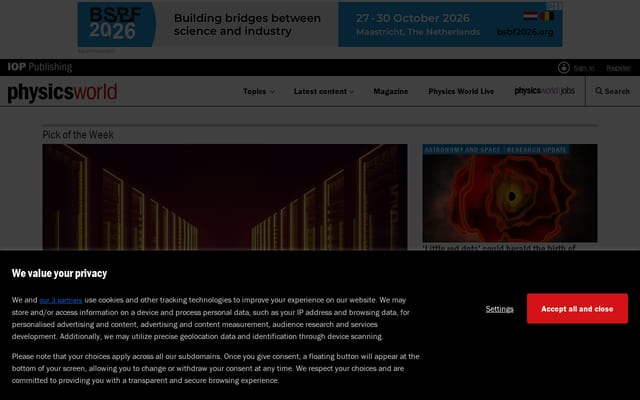Click the Astronomy and Space category tag
Viewport: 640px width, 400px height.
tap(462, 150)
